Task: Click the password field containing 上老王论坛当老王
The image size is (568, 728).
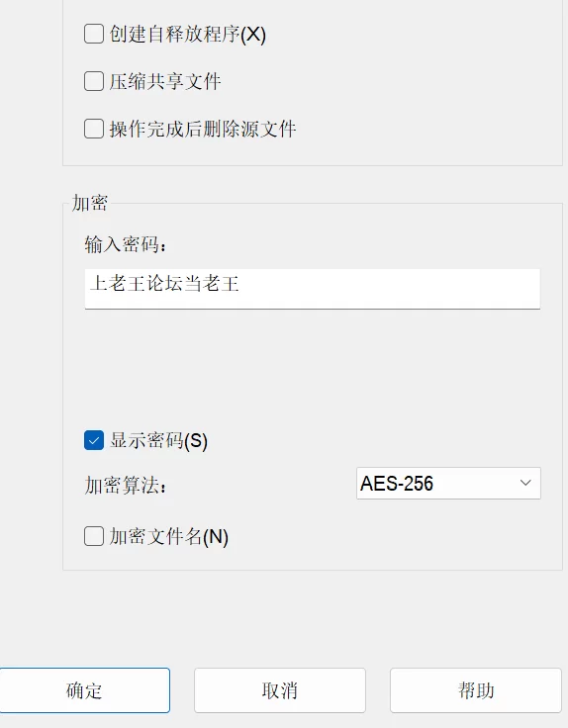Action: pos(312,289)
